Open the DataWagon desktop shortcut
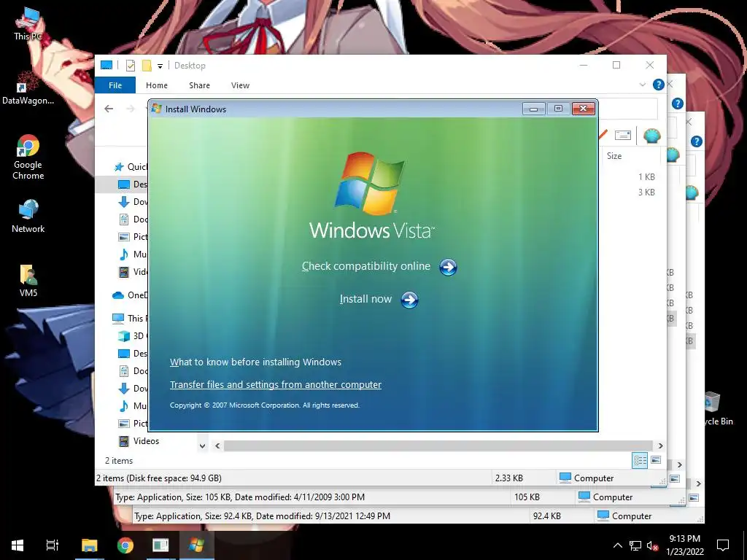 (x=28, y=88)
